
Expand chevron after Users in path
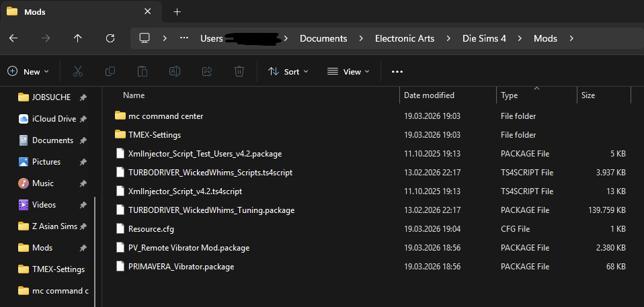(286, 38)
